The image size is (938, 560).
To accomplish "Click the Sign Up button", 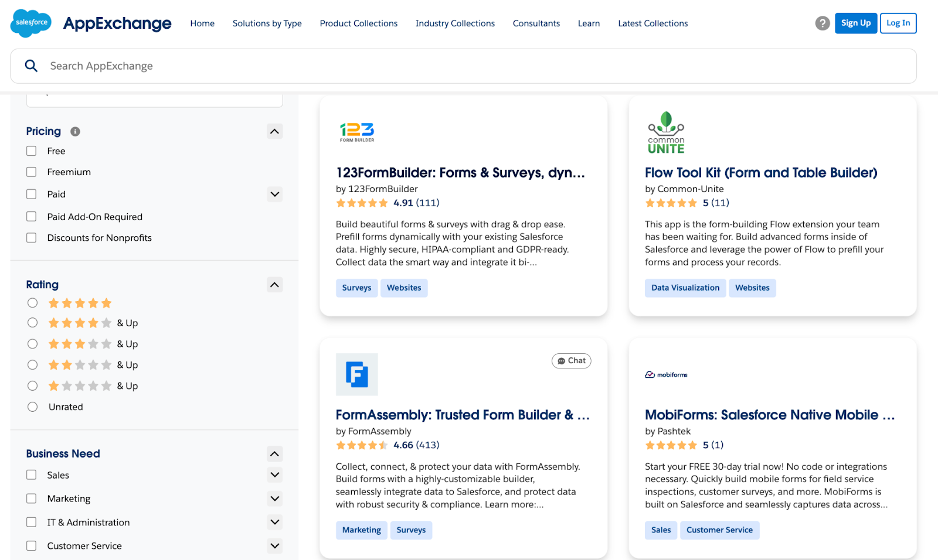I will pyautogui.click(x=856, y=23).
